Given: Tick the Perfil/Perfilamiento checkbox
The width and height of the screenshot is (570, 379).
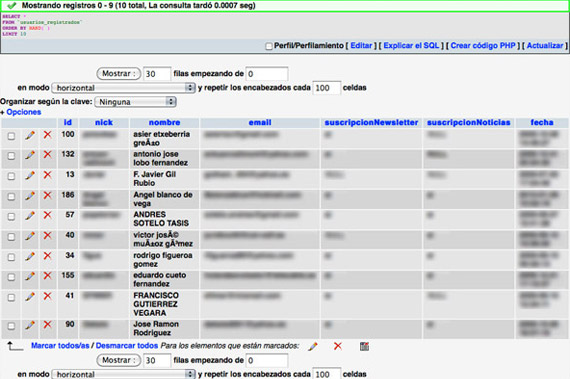Looking at the screenshot, I should 269,46.
